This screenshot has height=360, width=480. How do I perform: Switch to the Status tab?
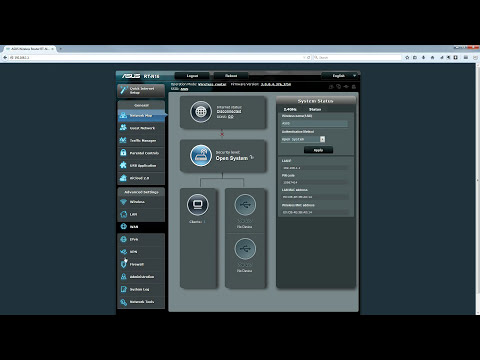coord(315,109)
